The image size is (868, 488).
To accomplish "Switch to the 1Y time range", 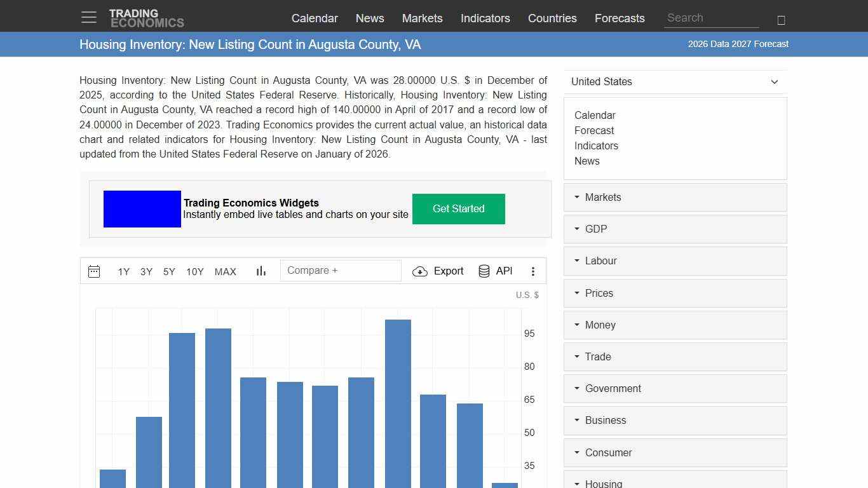I will click(124, 271).
